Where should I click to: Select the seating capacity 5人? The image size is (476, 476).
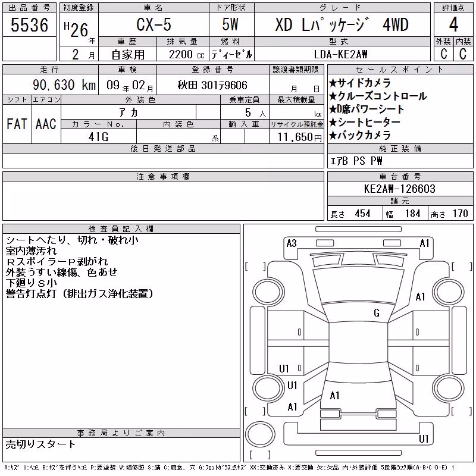(x=255, y=113)
